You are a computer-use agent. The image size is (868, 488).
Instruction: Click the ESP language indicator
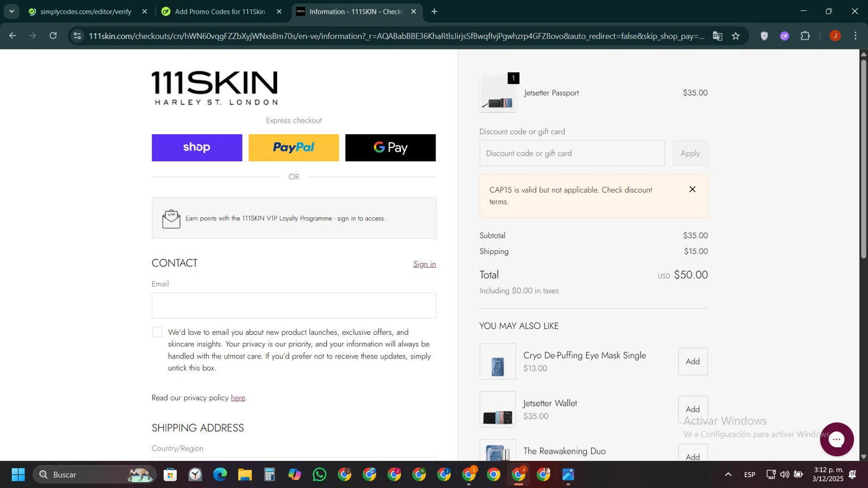(x=749, y=475)
